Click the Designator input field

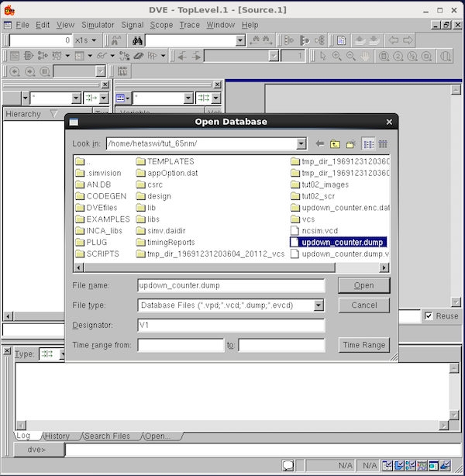[x=231, y=325]
